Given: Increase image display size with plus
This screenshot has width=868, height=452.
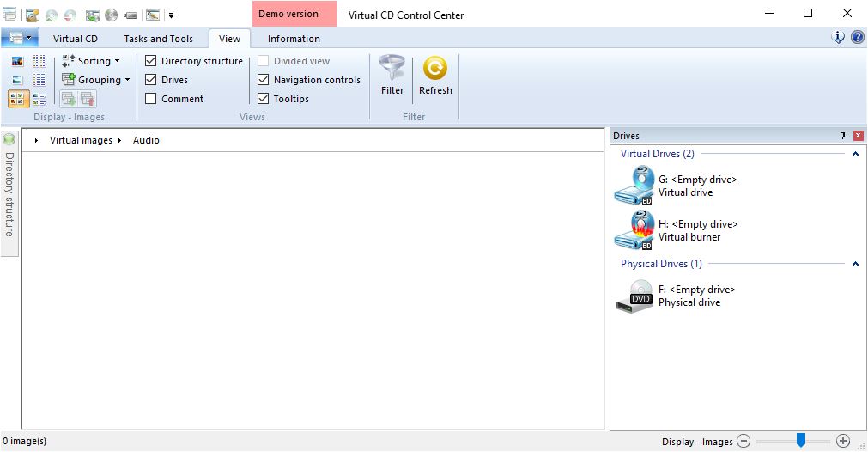Looking at the screenshot, I should [842, 442].
